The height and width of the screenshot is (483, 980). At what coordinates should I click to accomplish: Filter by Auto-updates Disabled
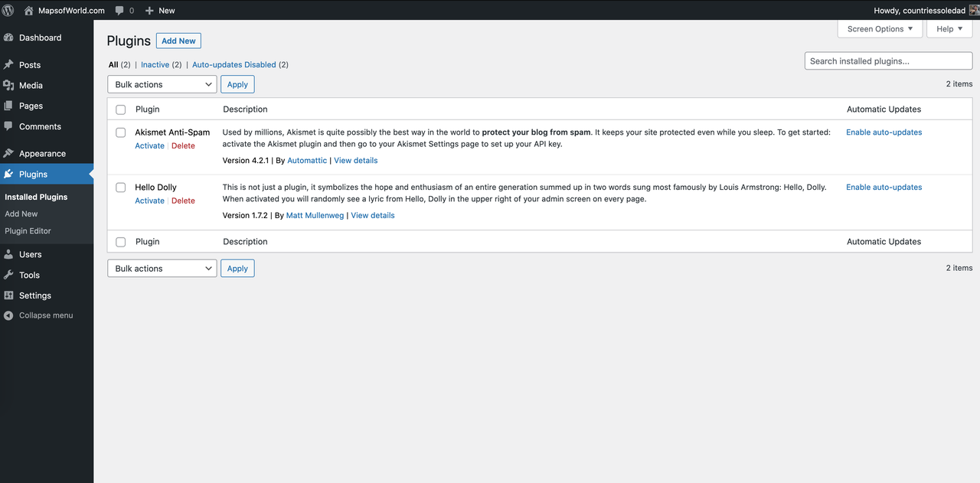click(x=234, y=64)
